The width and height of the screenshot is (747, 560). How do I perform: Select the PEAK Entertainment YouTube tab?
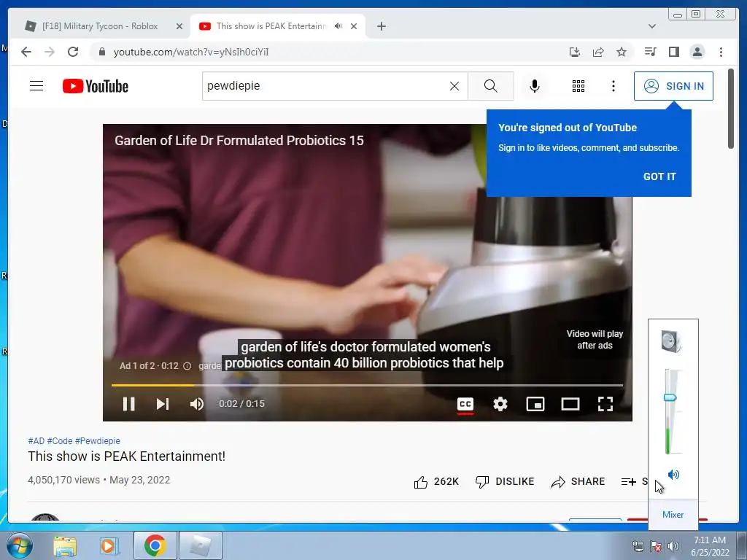point(271,26)
